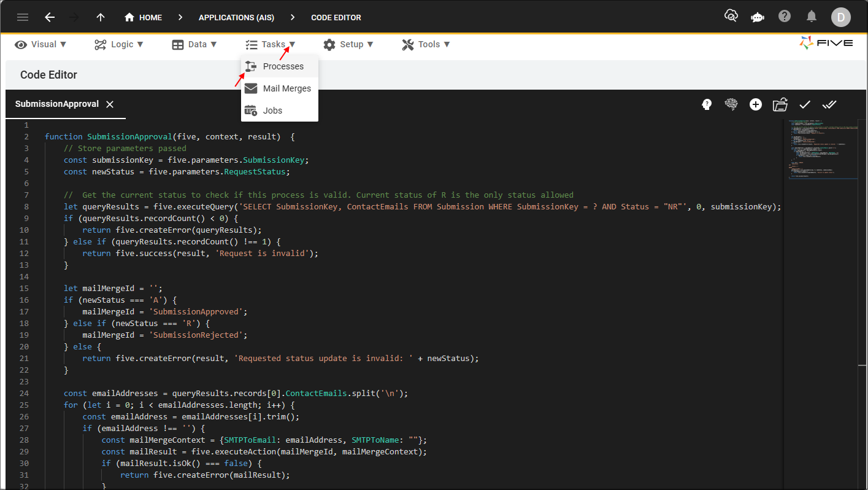Add new code with the plus icon
868x490 pixels.
[x=755, y=104]
